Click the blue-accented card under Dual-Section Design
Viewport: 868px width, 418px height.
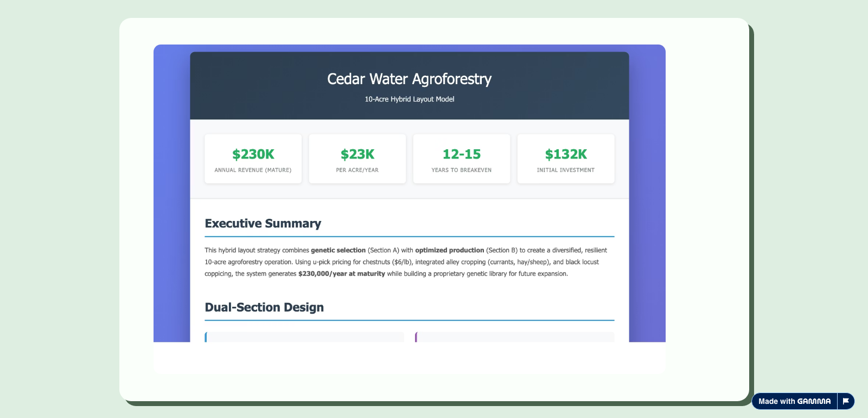[x=304, y=337]
